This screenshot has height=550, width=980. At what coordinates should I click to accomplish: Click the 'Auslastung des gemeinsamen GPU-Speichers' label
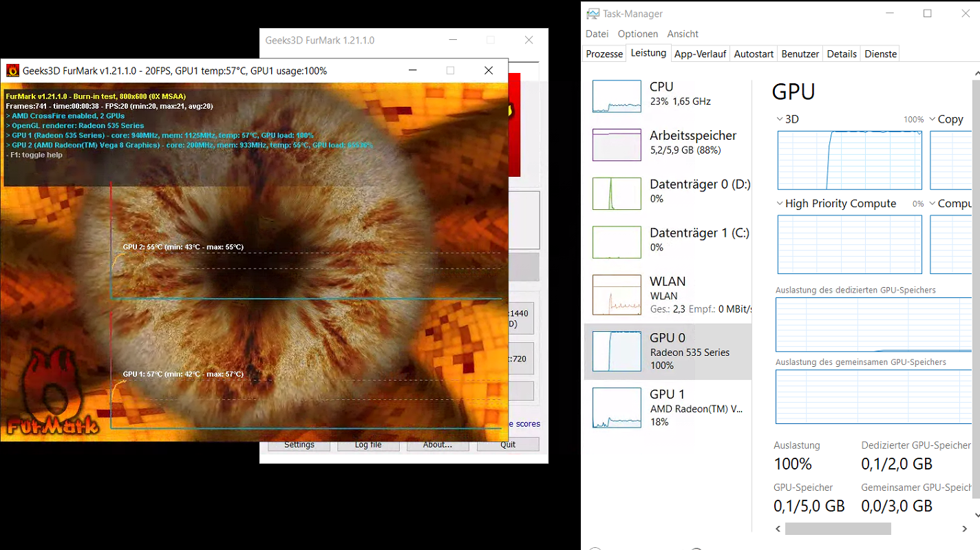(x=861, y=362)
